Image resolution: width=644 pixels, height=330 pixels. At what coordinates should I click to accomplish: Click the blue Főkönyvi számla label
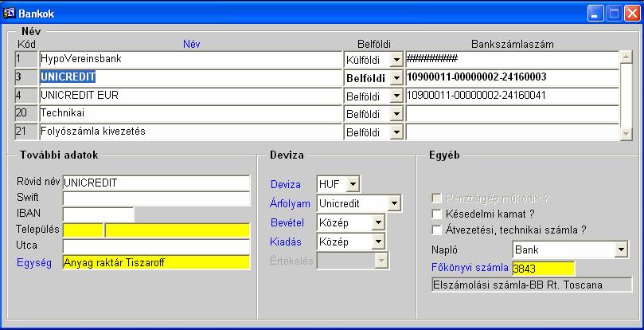470,268
